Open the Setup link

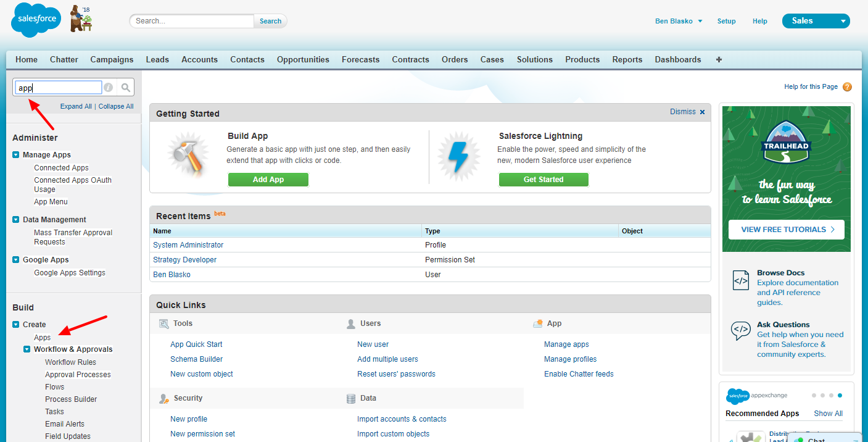tap(726, 21)
